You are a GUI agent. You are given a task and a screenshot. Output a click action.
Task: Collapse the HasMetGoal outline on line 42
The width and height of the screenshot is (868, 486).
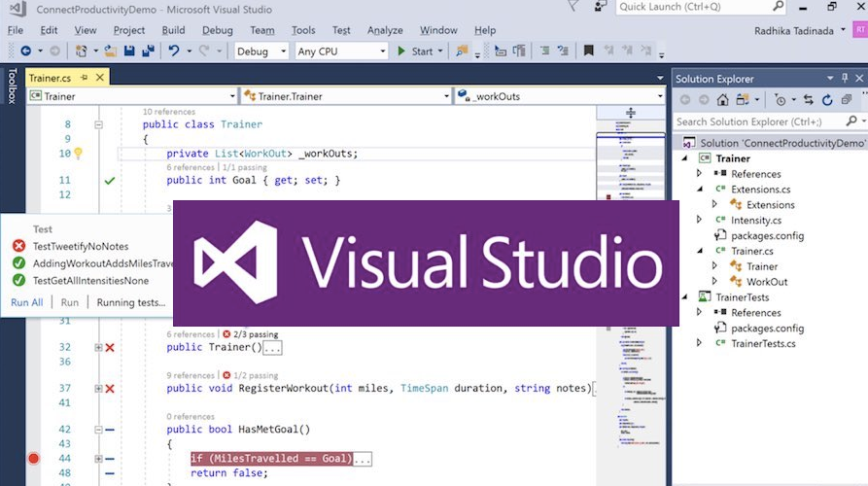98,430
